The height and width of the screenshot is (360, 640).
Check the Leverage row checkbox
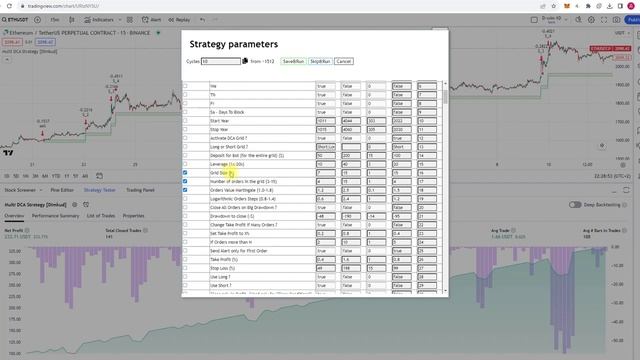185,164
